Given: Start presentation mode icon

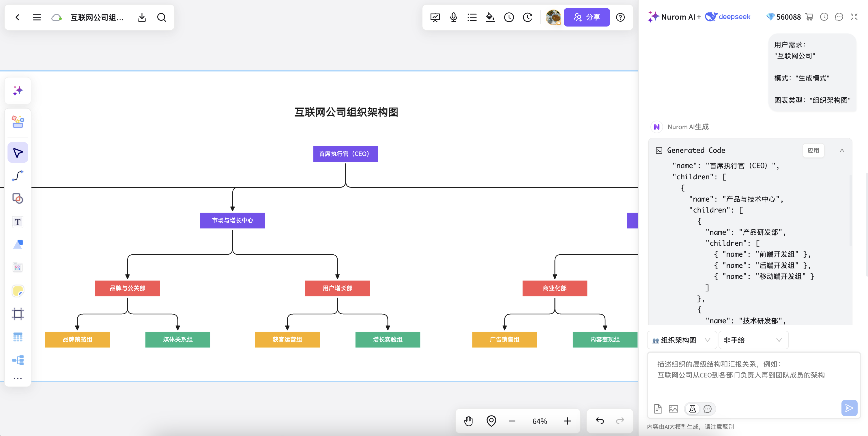Looking at the screenshot, I should pyautogui.click(x=435, y=17).
